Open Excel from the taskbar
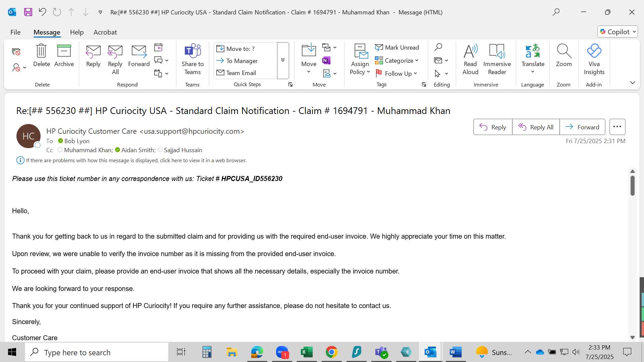Viewport: 644px width, 362px height. pos(307,352)
